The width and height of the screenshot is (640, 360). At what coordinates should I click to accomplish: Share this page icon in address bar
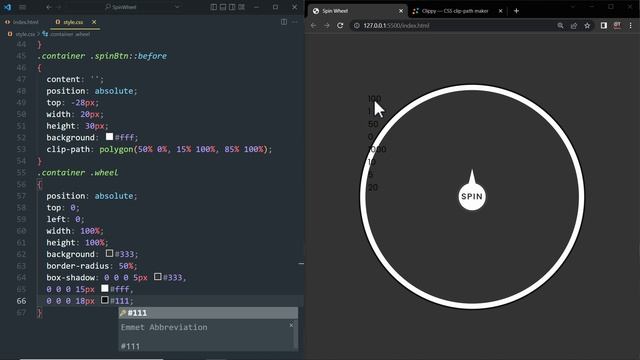click(574, 25)
